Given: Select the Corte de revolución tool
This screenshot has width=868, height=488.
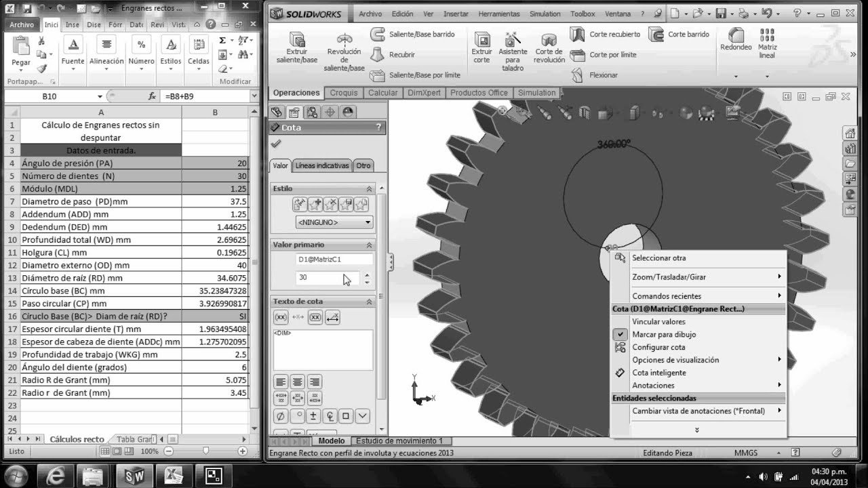Looking at the screenshot, I should pyautogui.click(x=549, y=47).
